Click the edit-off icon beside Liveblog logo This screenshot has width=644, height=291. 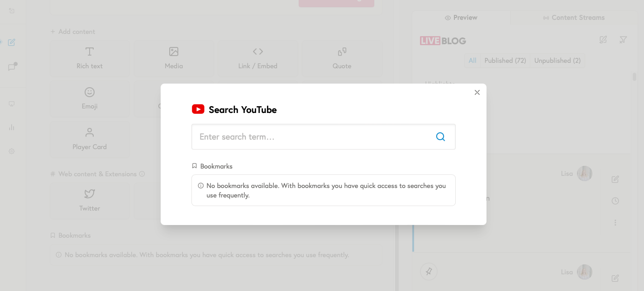coord(603,40)
